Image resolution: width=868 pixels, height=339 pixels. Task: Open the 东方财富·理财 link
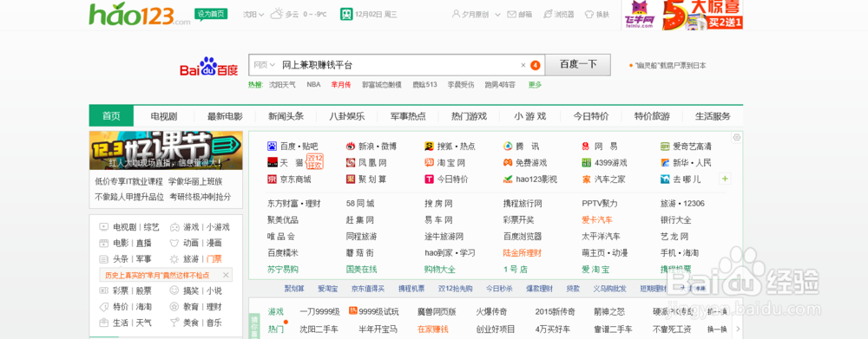[294, 204]
